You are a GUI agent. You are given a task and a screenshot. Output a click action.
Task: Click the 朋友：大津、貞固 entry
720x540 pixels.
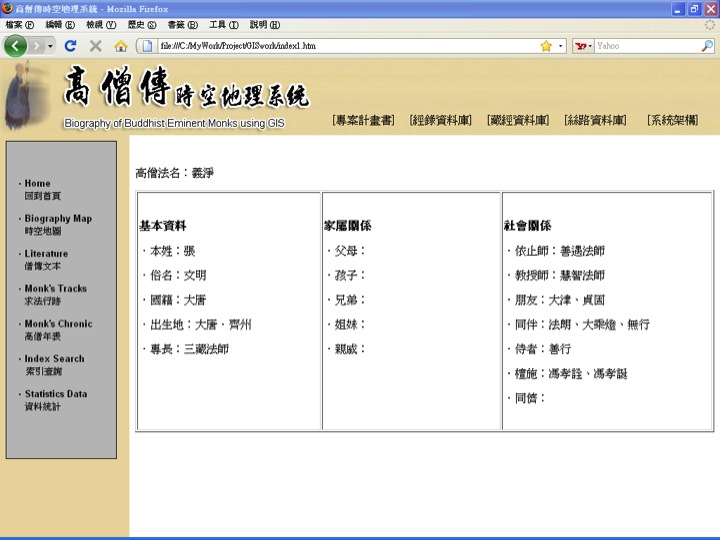click(x=559, y=300)
